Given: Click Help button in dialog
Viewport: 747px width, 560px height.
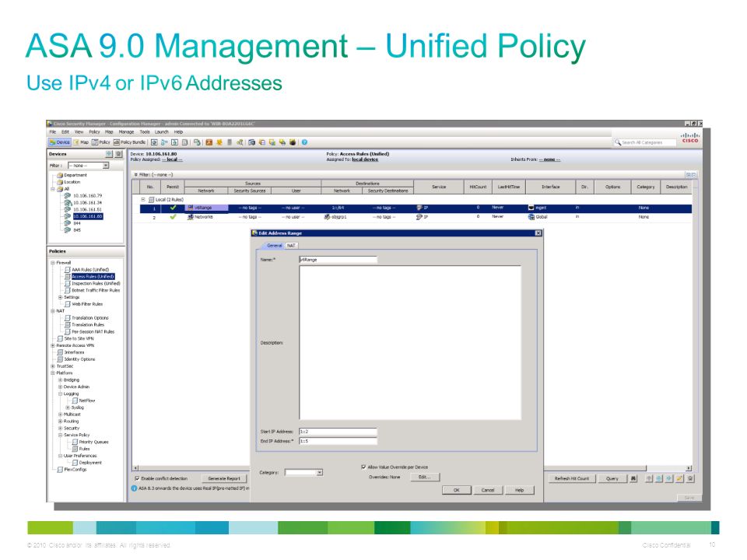Looking at the screenshot, I should [x=519, y=490].
